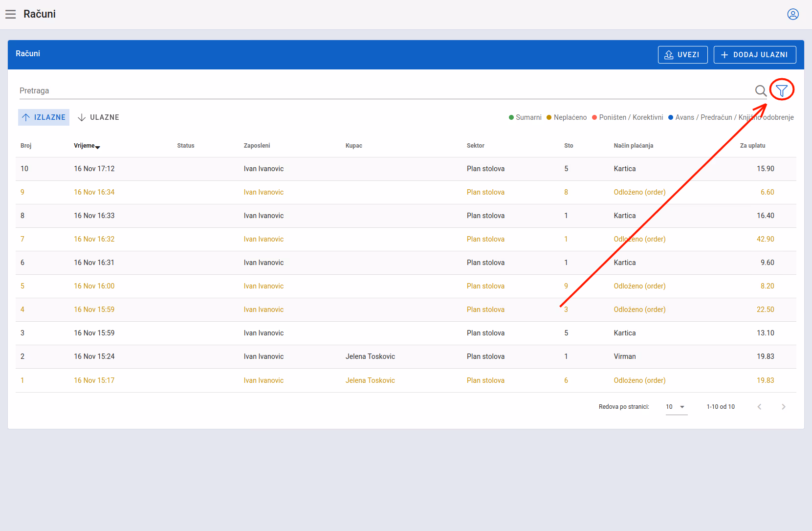The image size is (812, 531).
Task: Open the hamburger navigation menu
Action: 10,14
